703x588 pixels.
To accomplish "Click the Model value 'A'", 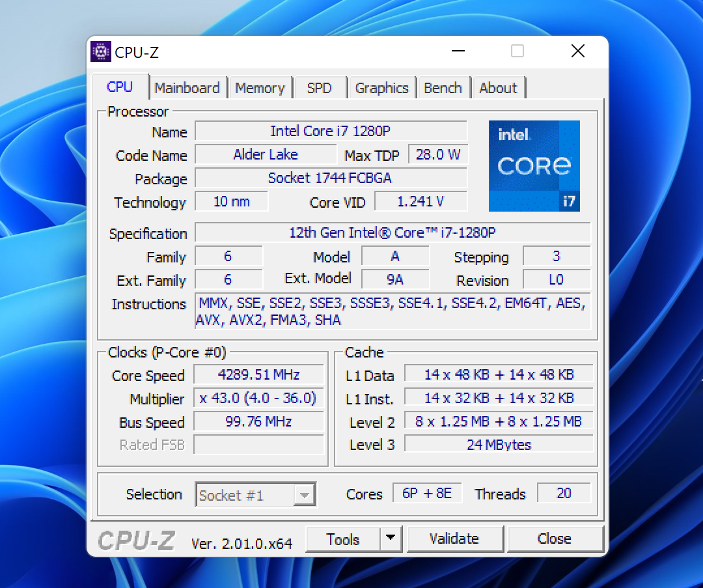I will [x=395, y=256].
